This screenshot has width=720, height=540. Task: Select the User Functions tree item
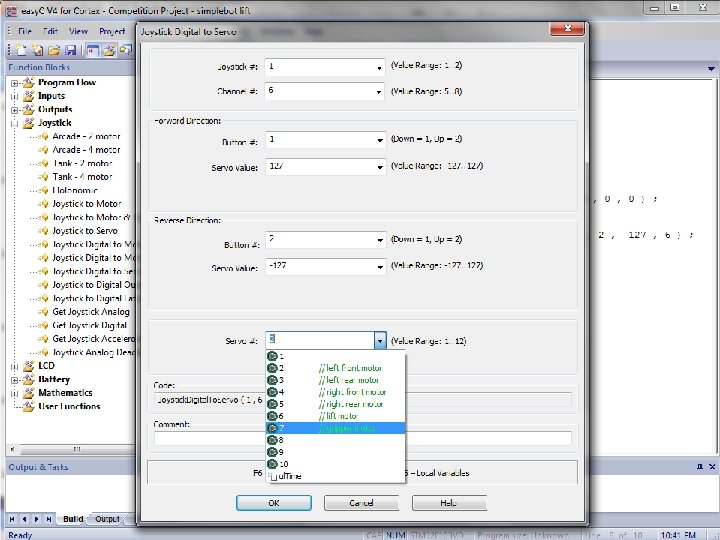tap(69, 406)
